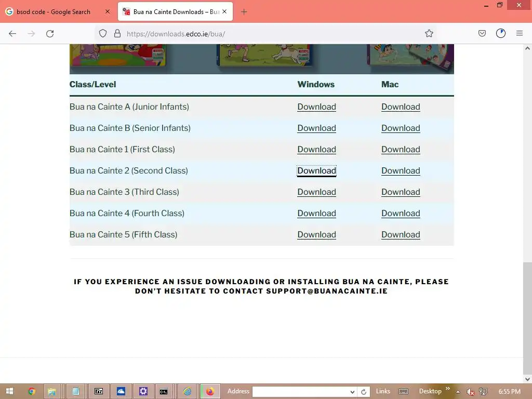Click Bua na Cainte 5 (Fifth Class) text
The image size is (532, 399).
[x=123, y=235]
